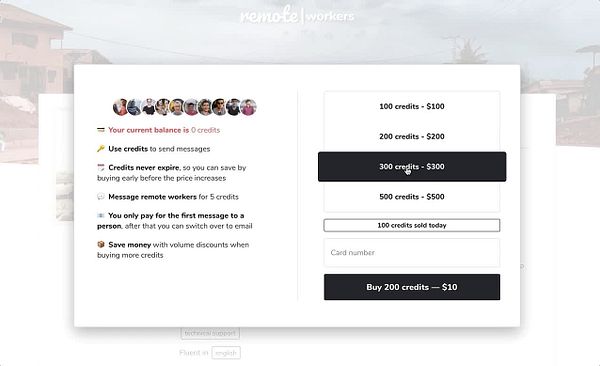
Task: Click the money icon beside You only pay
Action: 101,215
